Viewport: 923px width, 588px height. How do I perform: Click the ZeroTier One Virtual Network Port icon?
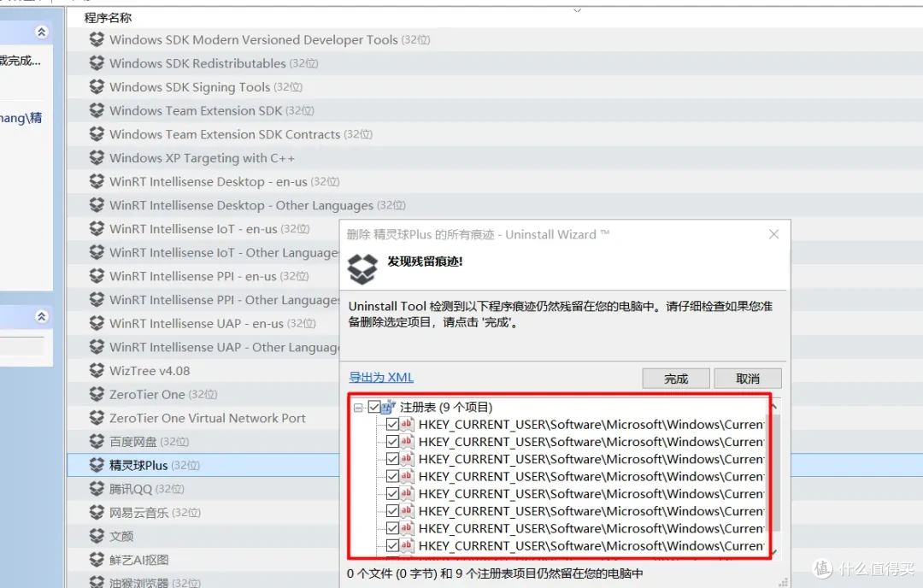(x=97, y=418)
